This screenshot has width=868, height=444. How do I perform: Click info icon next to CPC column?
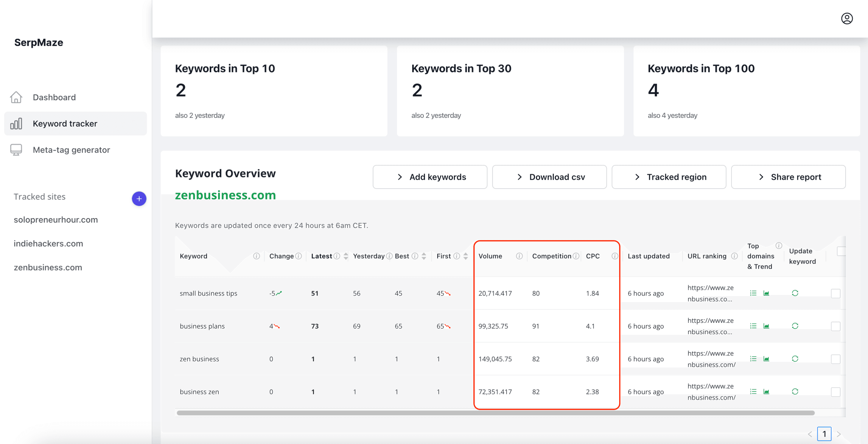[x=614, y=256]
